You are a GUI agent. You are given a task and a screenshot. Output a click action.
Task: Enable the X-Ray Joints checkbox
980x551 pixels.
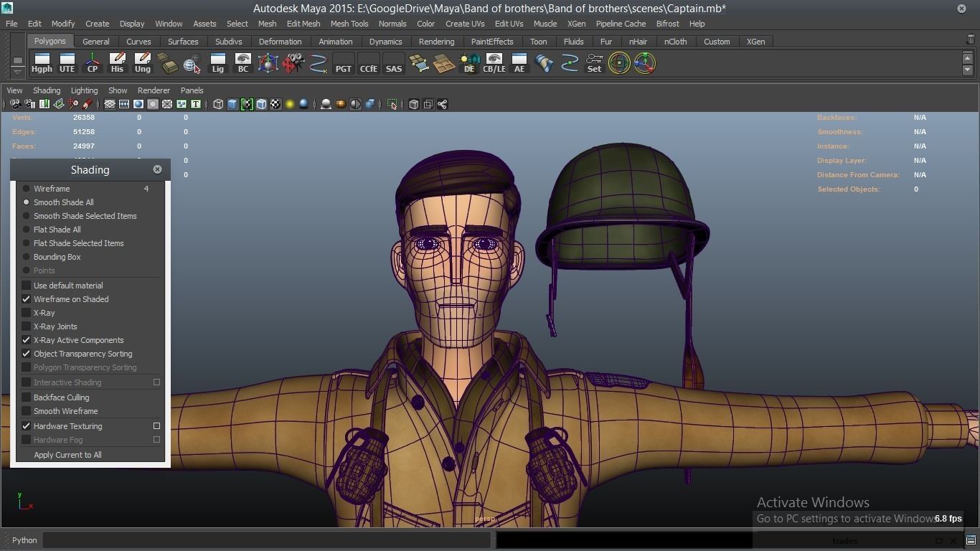(27, 326)
